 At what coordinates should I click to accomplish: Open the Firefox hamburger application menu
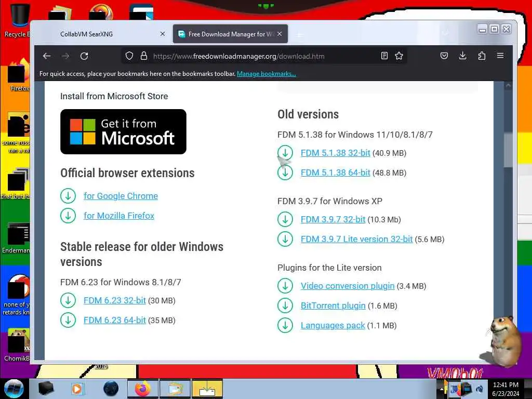point(500,56)
